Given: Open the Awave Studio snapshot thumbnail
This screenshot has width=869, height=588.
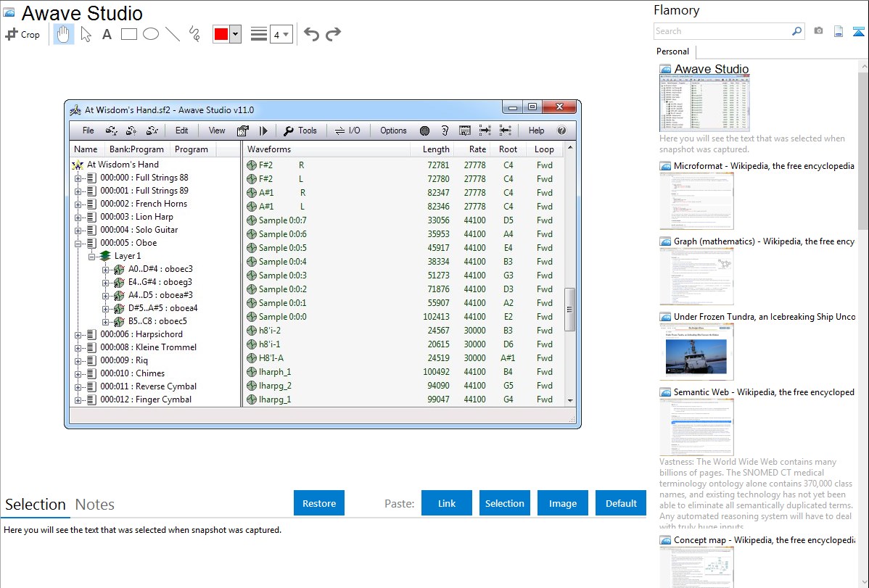Looking at the screenshot, I should pyautogui.click(x=705, y=102).
